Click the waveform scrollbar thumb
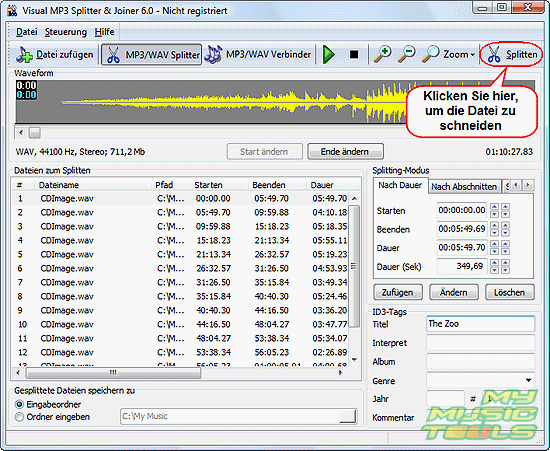This screenshot has width=550, height=451. pos(34,132)
